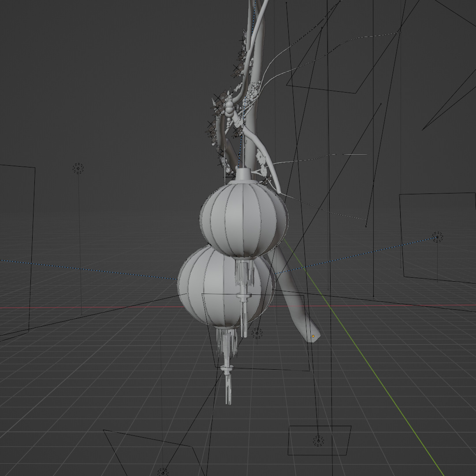Viewport: 476px width, 476px height.
Task: Click the upper lantern's hanging tassel
Action: point(244,299)
